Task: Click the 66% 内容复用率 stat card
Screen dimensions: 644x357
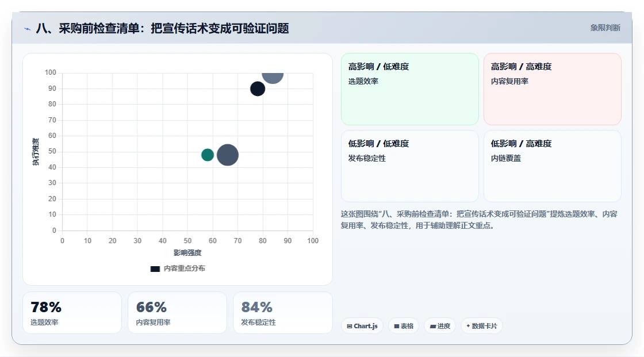Action: 178,313
